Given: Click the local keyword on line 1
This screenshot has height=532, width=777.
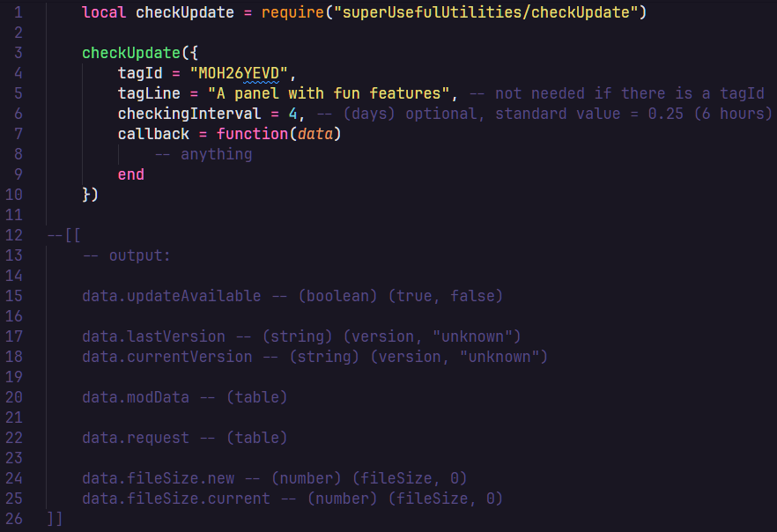Looking at the screenshot, I should (x=104, y=11).
